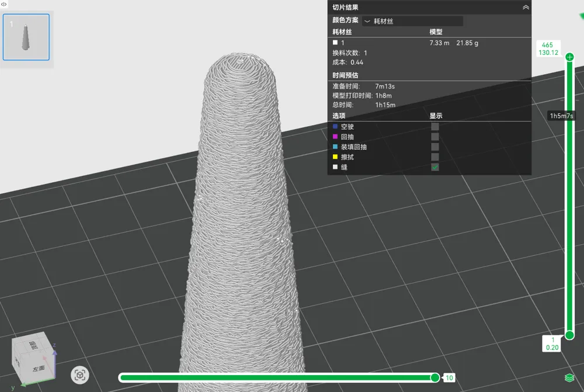Viewport: 584px width, 392px height.
Task: Click the 显示 column header
Action: tap(436, 116)
